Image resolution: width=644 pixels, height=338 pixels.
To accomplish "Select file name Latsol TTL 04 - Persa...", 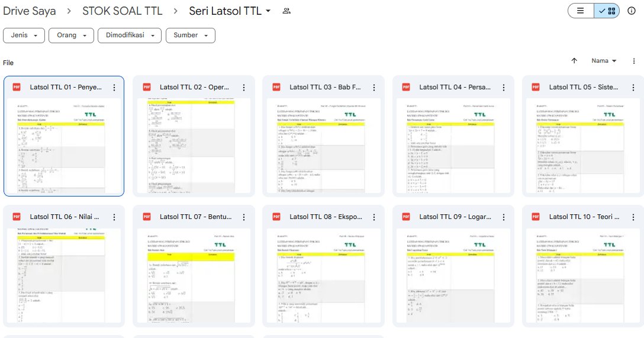I will point(455,87).
